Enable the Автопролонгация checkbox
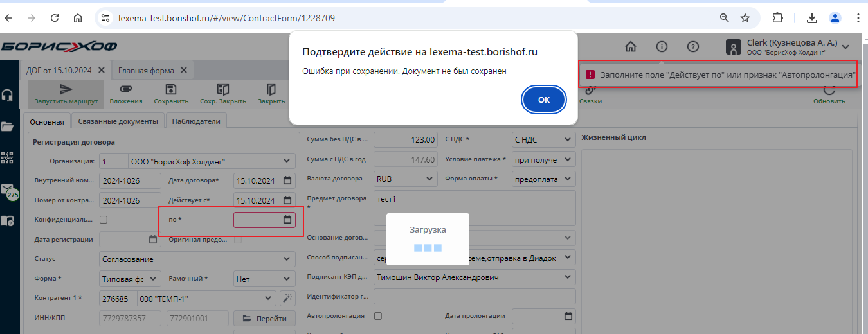Screen dimensions: 868x334 pyautogui.click(x=378, y=316)
